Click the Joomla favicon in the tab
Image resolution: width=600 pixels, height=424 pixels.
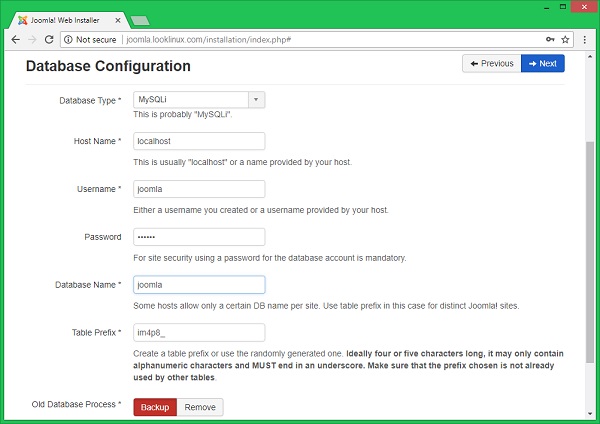(23, 20)
